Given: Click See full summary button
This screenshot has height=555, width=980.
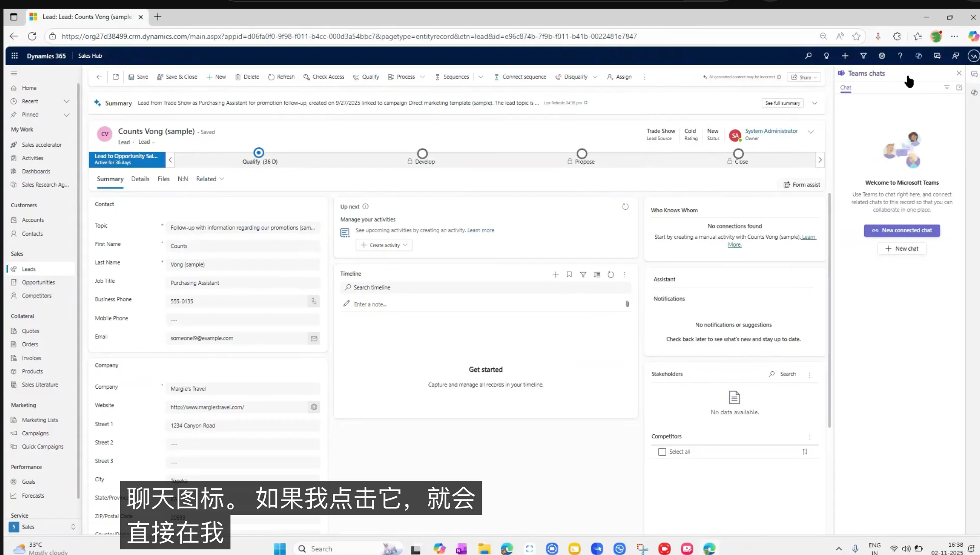Looking at the screenshot, I should tap(783, 103).
